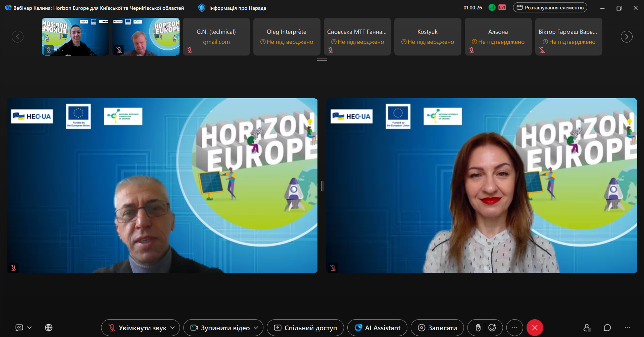The height and width of the screenshot is (337, 644).
Task: Open the AI Assistant button
Action: coord(377,328)
